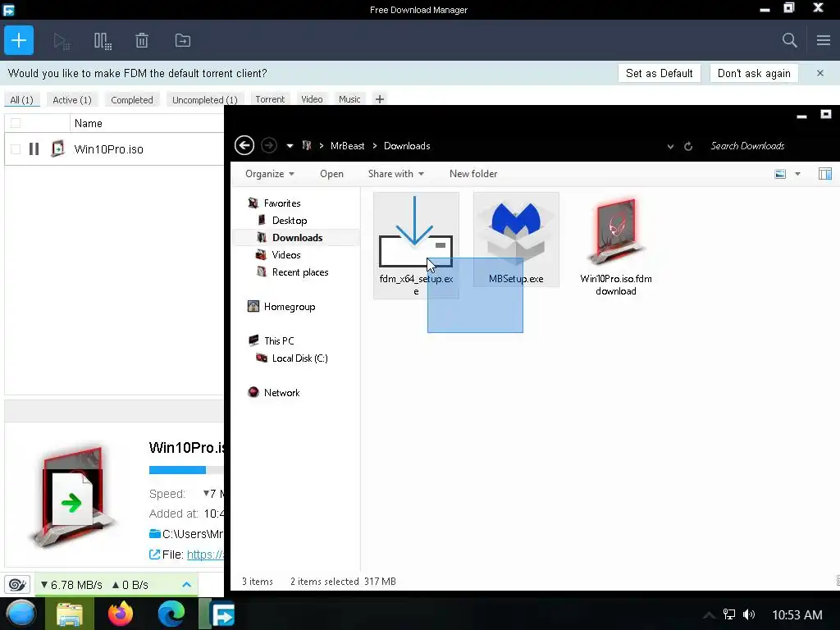Image resolution: width=840 pixels, height=630 pixels.
Task: Click Downloads in the address breadcrumb
Action: pos(407,146)
